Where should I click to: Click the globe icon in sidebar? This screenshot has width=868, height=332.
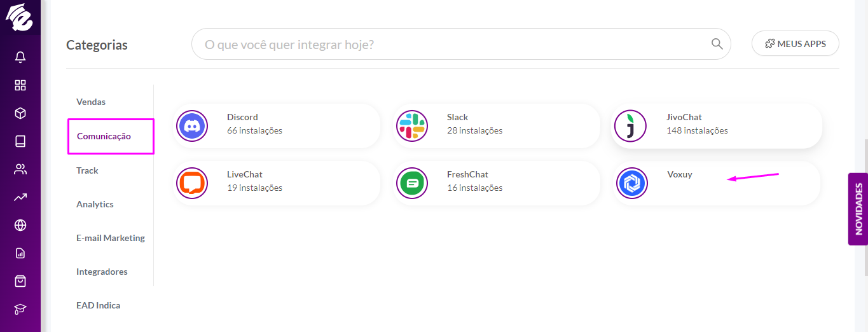[x=20, y=225]
